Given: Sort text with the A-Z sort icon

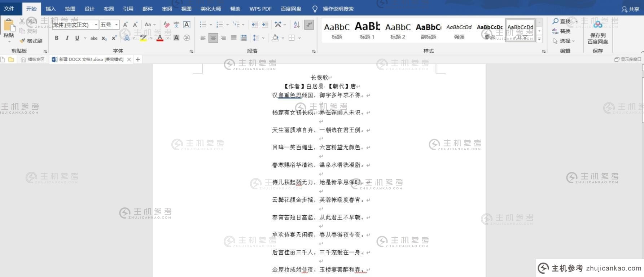Looking at the screenshot, I should 297,25.
